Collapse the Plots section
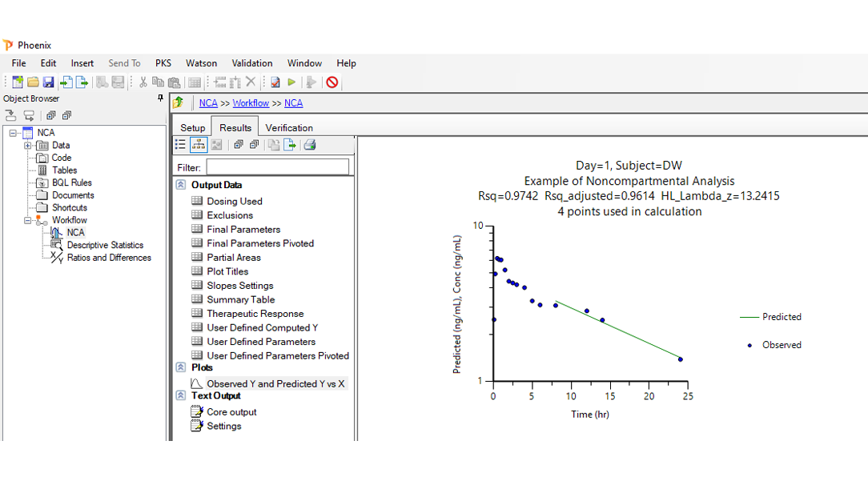 (x=181, y=367)
